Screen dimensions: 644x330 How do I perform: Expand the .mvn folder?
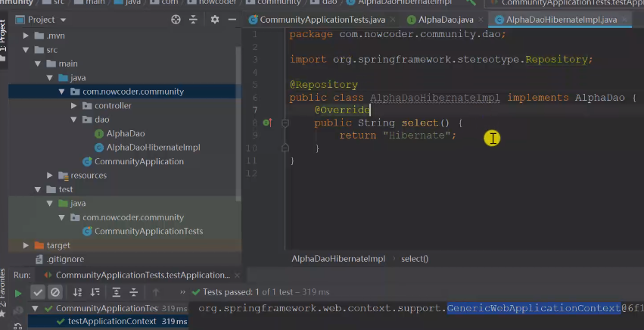pos(26,36)
